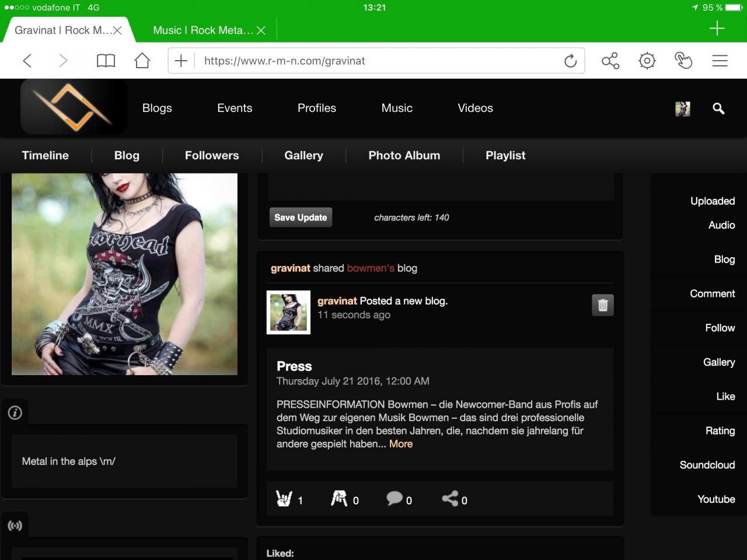Click the dislike icon under the Press post

[339, 498]
